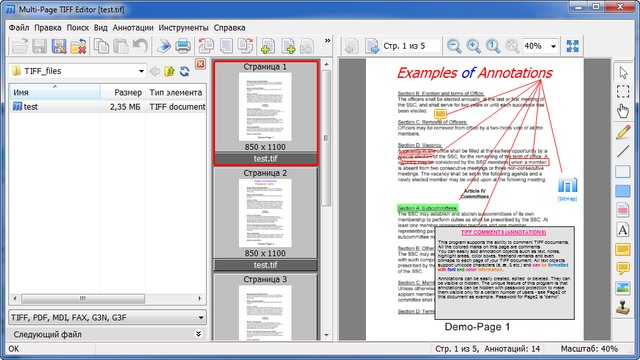Close the file browser panel

tap(200, 64)
